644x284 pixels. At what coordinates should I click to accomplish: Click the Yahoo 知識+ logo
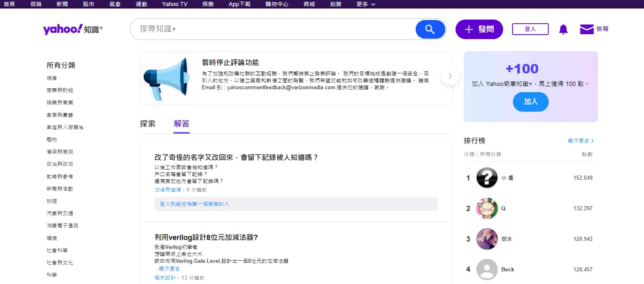(x=73, y=29)
